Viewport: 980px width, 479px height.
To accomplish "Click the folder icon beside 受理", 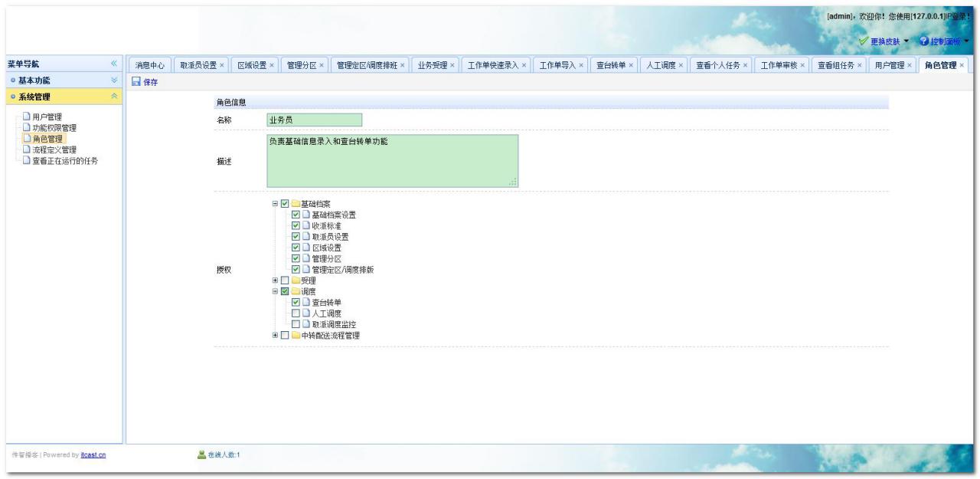I will click(295, 281).
